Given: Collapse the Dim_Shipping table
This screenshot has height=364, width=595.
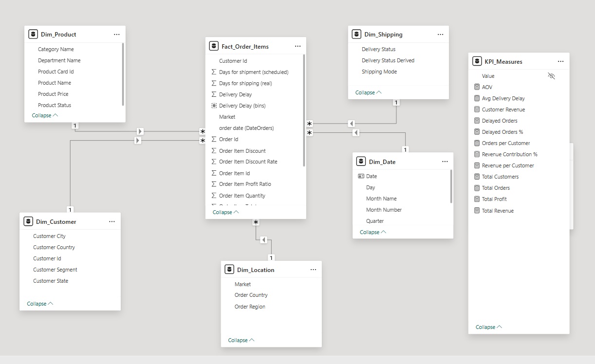Looking at the screenshot, I should click(x=367, y=92).
